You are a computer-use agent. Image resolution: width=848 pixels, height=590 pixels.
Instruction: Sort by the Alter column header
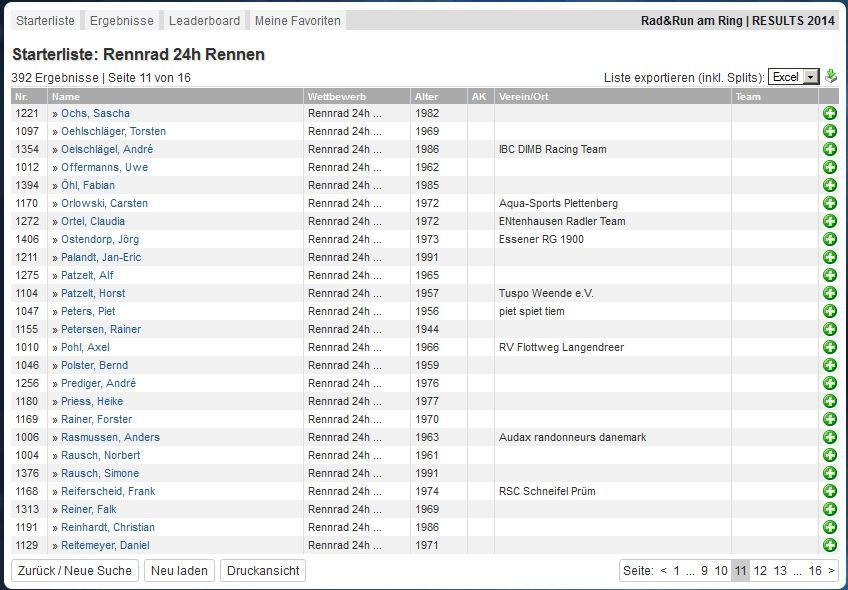(x=425, y=96)
